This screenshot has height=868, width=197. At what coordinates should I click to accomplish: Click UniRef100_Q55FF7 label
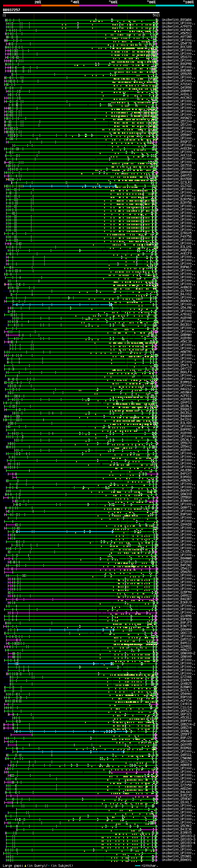(177, 734)
